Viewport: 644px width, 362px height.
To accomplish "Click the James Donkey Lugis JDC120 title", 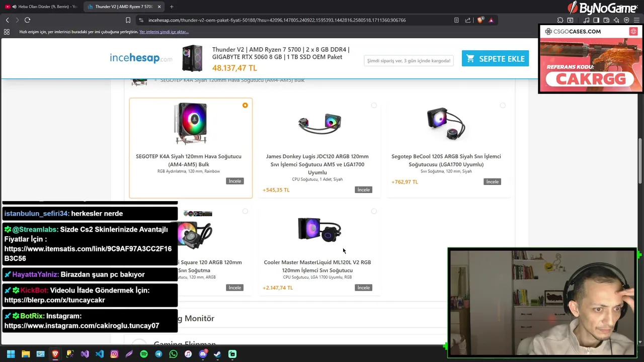I will [317, 164].
